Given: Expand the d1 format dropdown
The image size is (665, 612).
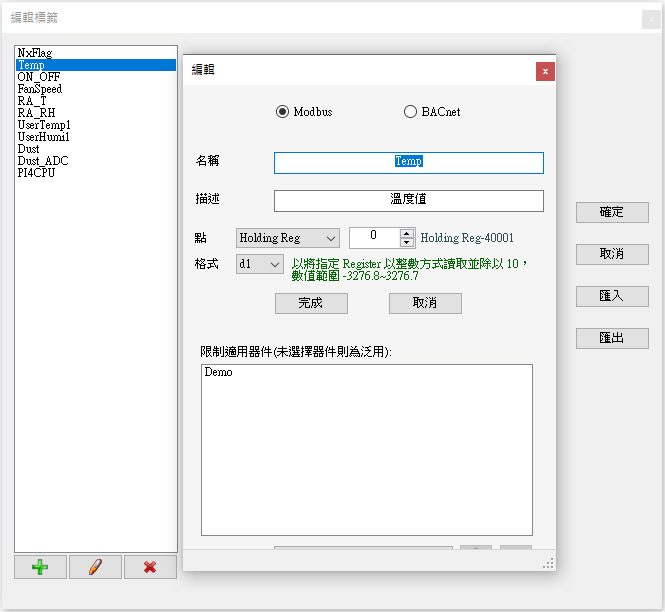Looking at the screenshot, I should point(260,264).
